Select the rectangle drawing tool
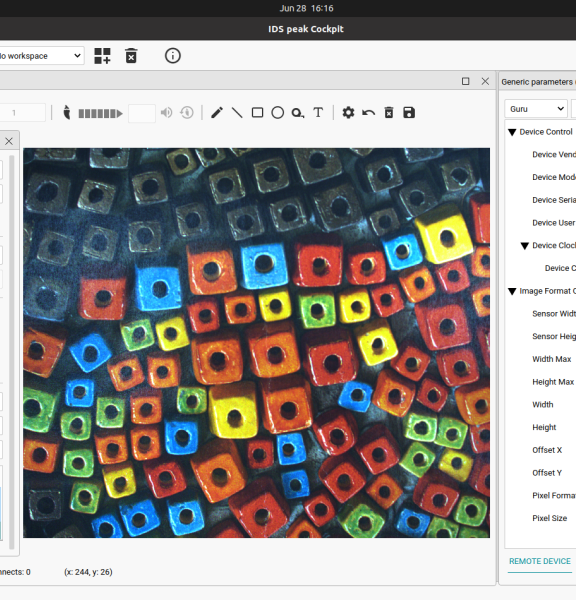 (257, 112)
